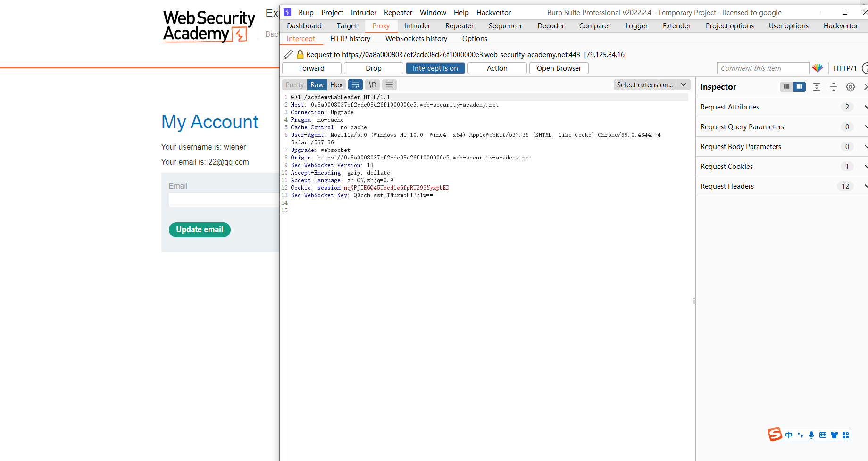This screenshot has width=868, height=461.
Task: Switch editor to the Pretty view
Action: point(294,85)
